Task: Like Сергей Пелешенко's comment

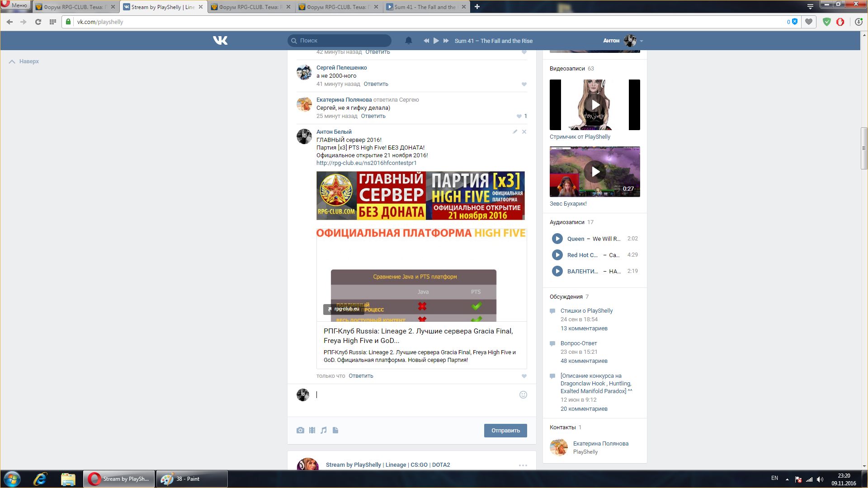Action: coord(524,84)
